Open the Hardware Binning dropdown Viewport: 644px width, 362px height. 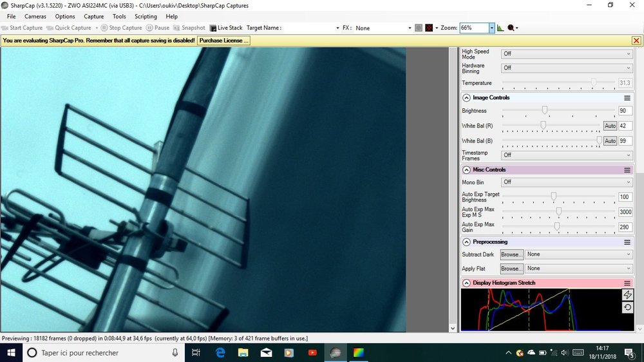566,68
